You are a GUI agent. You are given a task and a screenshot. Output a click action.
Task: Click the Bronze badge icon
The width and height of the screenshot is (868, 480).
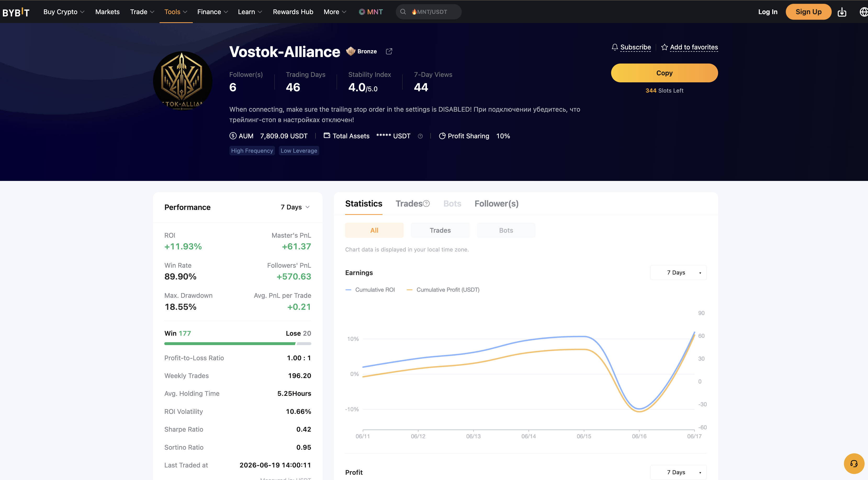point(351,51)
